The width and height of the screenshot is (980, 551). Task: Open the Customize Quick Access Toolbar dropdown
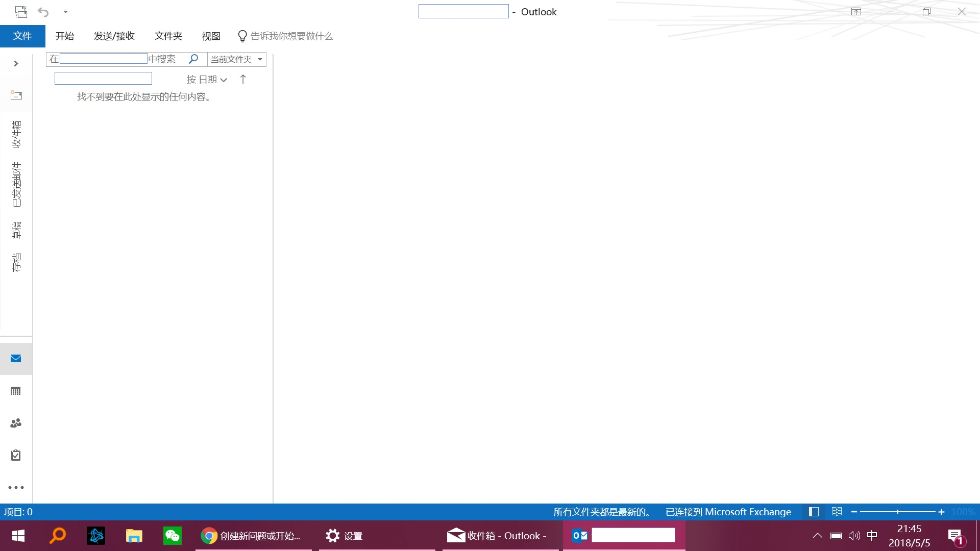[x=65, y=11]
